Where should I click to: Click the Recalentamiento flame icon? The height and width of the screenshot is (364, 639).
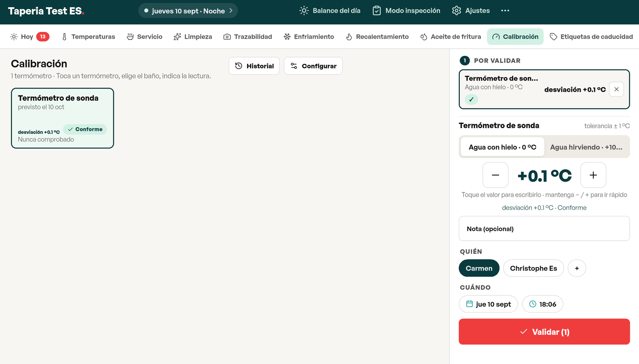point(349,37)
